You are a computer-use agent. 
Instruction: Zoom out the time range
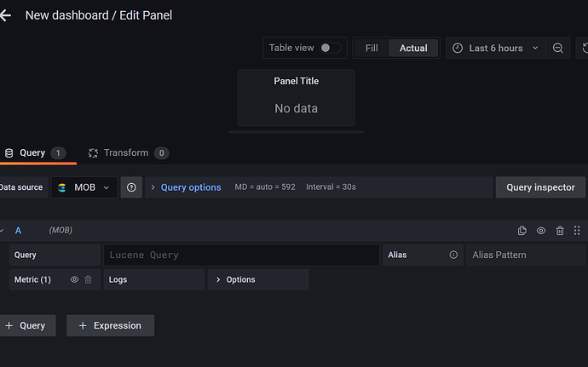[557, 48]
